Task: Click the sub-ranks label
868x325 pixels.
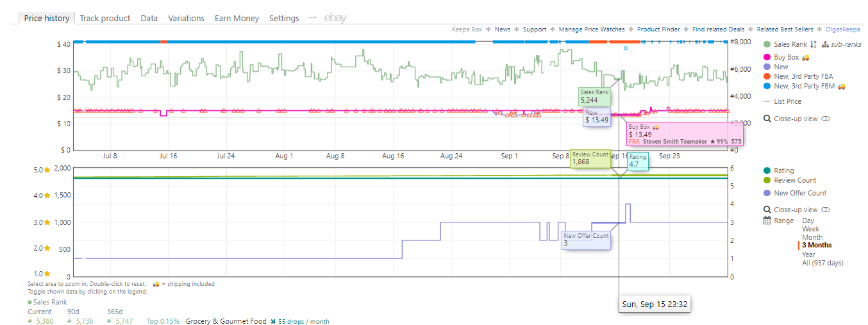Action: point(846,45)
